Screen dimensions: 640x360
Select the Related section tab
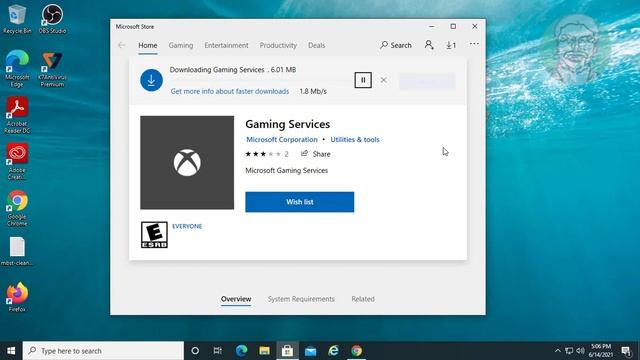click(363, 299)
